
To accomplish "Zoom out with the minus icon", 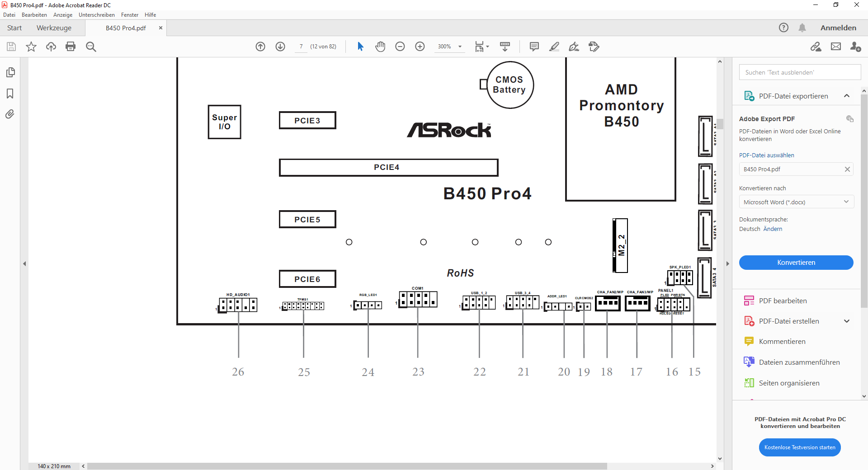I will click(x=400, y=47).
